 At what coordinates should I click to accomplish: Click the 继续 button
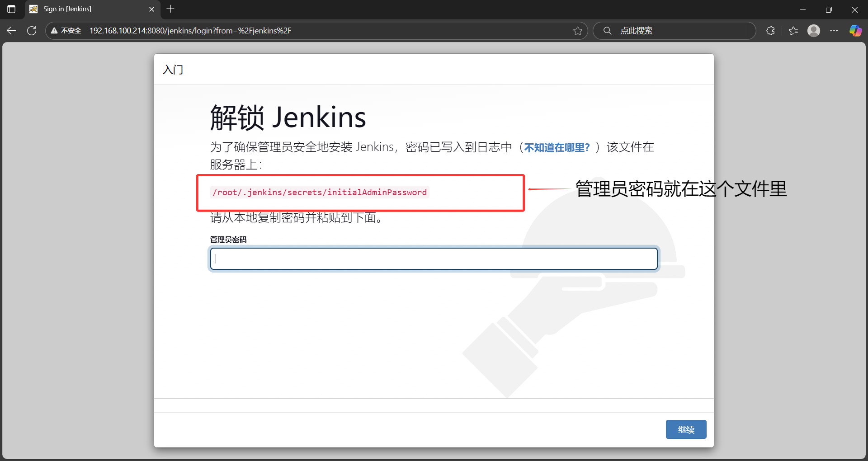pos(686,429)
